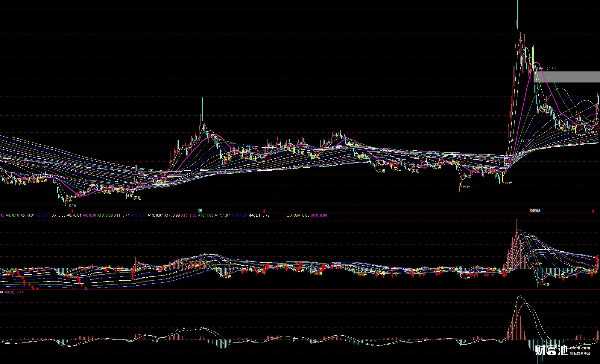Select the magenta 选股: 0.00 label
Viewport: 600px width, 364px height.
[x=319, y=215]
